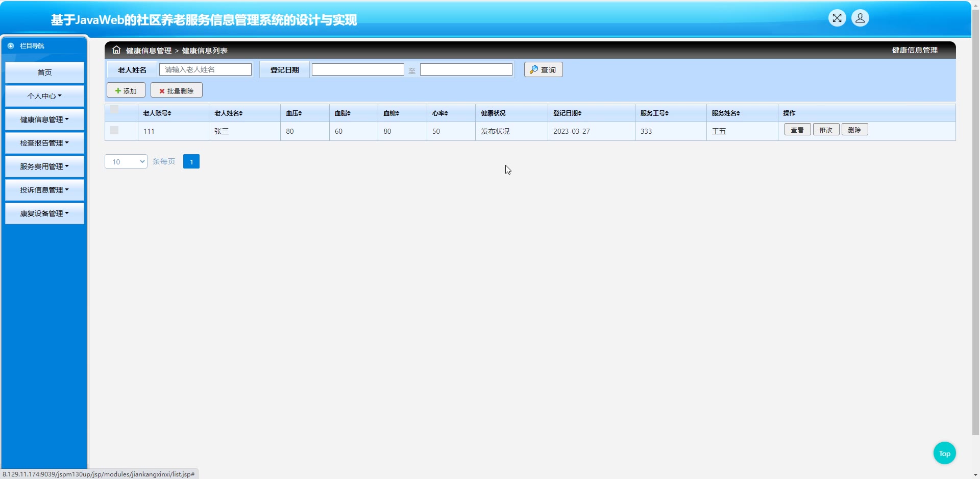Toggle the select-all checkbox in table header

(x=114, y=109)
